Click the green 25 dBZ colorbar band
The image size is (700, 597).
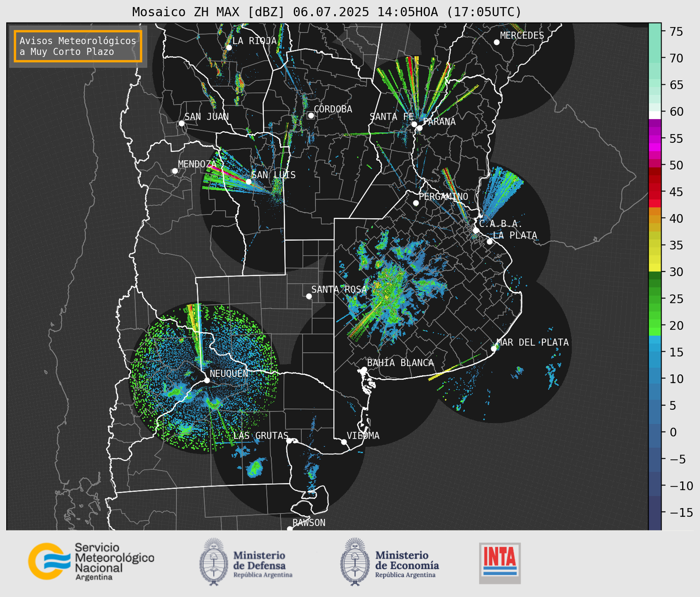(x=655, y=298)
